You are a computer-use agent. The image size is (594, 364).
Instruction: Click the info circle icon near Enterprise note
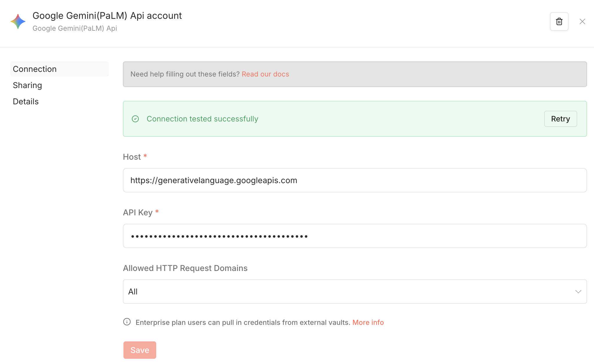click(x=127, y=322)
